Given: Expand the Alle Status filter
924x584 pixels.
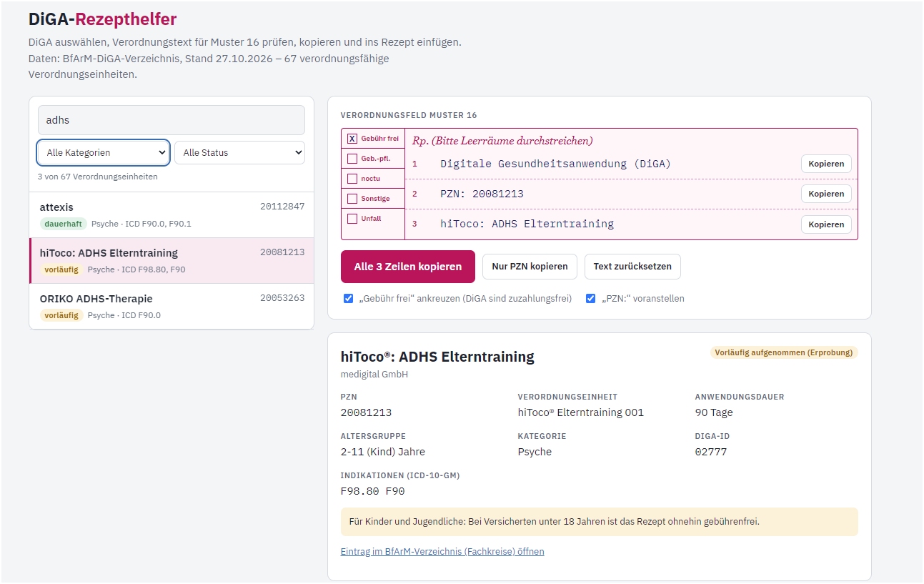Looking at the screenshot, I should coord(239,153).
